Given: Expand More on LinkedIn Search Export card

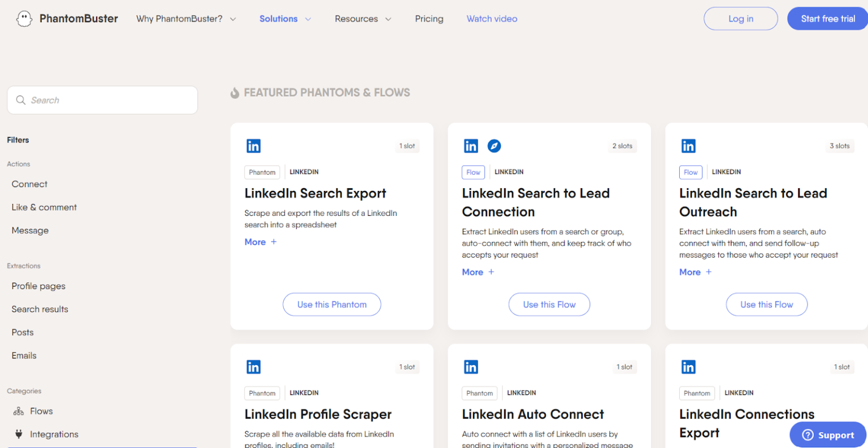Looking at the screenshot, I should point(261,242).
